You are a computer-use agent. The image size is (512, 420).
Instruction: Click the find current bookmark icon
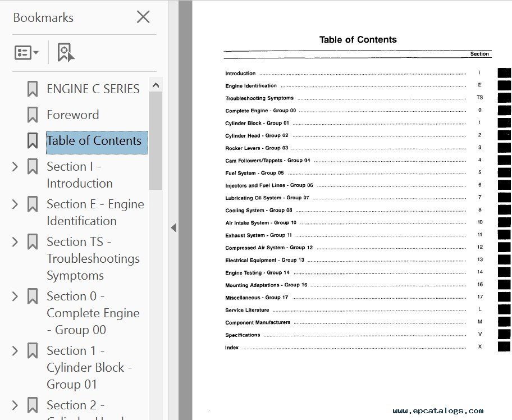click(x=66, y=52)
